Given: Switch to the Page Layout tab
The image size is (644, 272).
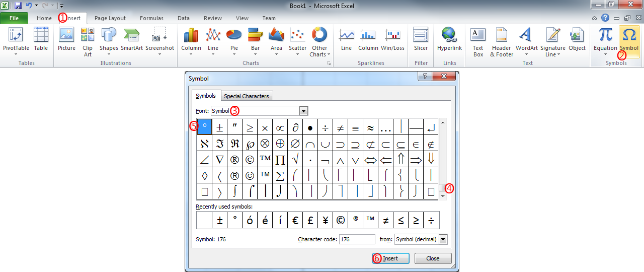Looking at the screenshot, I should tap(110, 18).
